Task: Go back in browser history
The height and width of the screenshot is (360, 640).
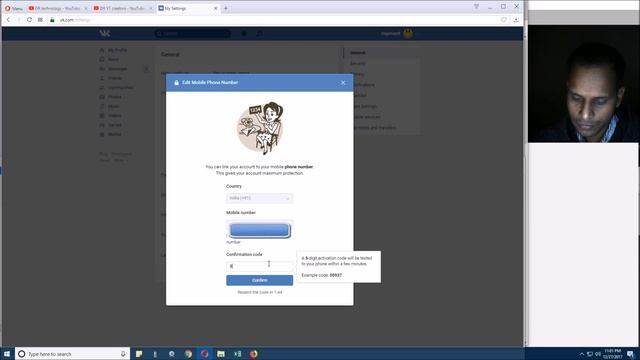Action: 8,20
